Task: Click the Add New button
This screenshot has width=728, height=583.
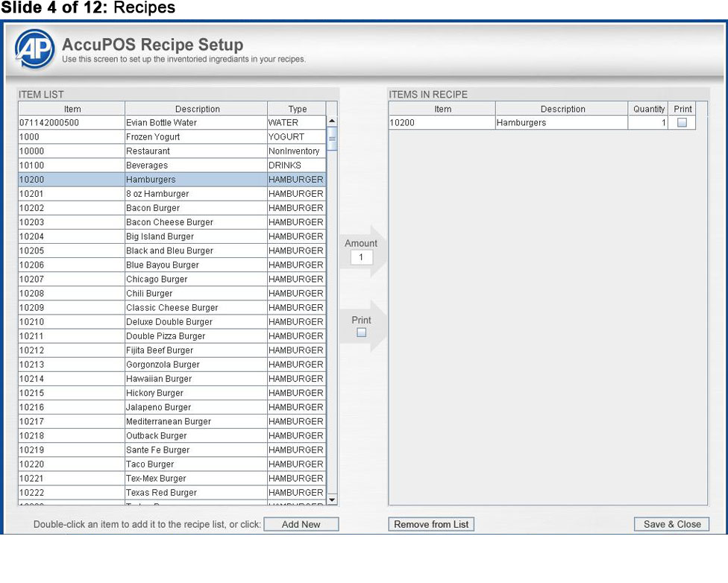Action: [301, 524]
